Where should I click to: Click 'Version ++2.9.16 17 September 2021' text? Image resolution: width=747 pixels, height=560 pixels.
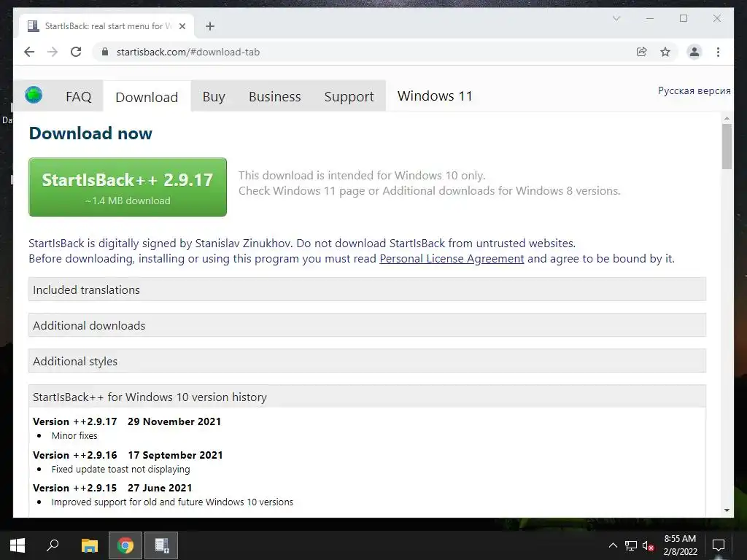[x=128, y=455]
